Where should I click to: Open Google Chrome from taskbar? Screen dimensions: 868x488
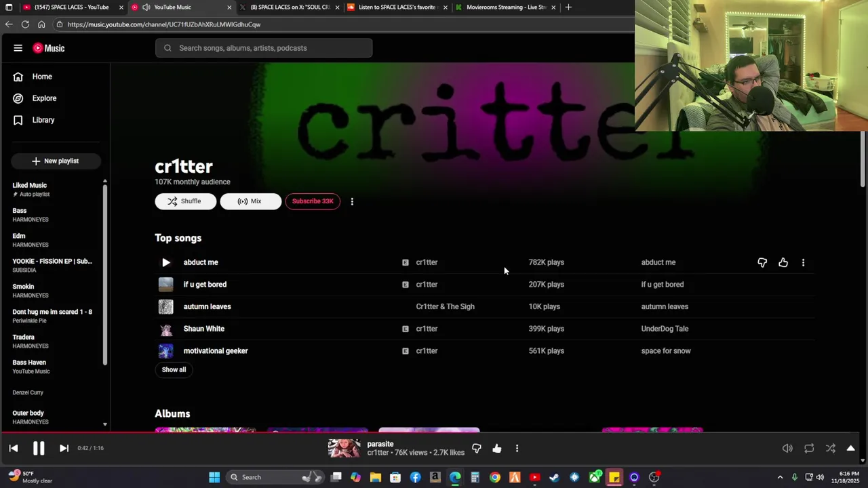(x=495, y=477)
